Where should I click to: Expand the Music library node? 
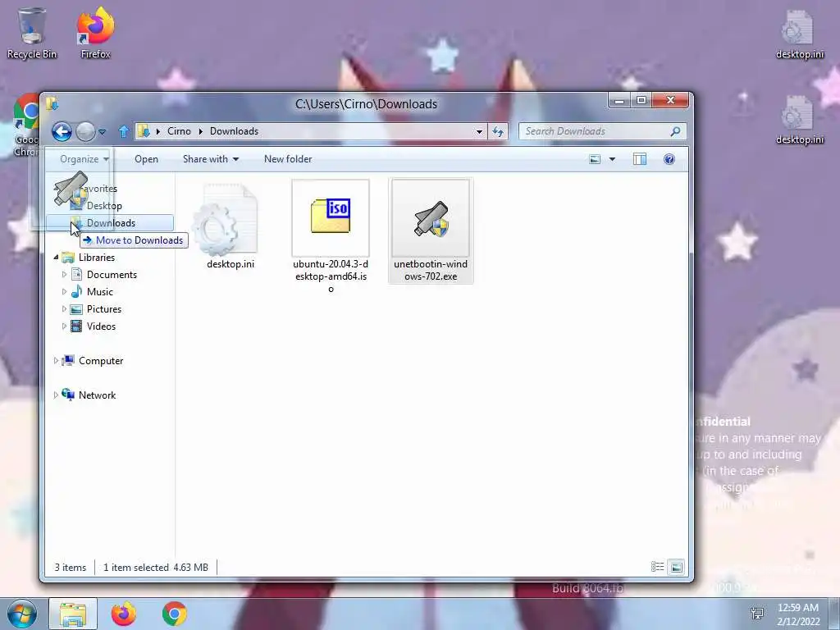[x=64, y=292]
